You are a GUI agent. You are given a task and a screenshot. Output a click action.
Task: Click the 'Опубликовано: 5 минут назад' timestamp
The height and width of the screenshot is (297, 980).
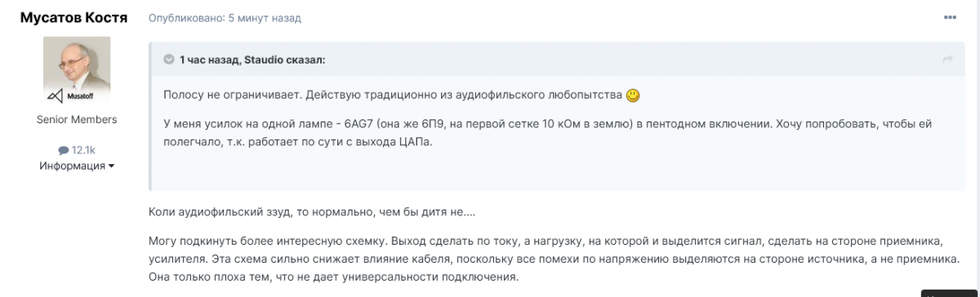point(213,17)
